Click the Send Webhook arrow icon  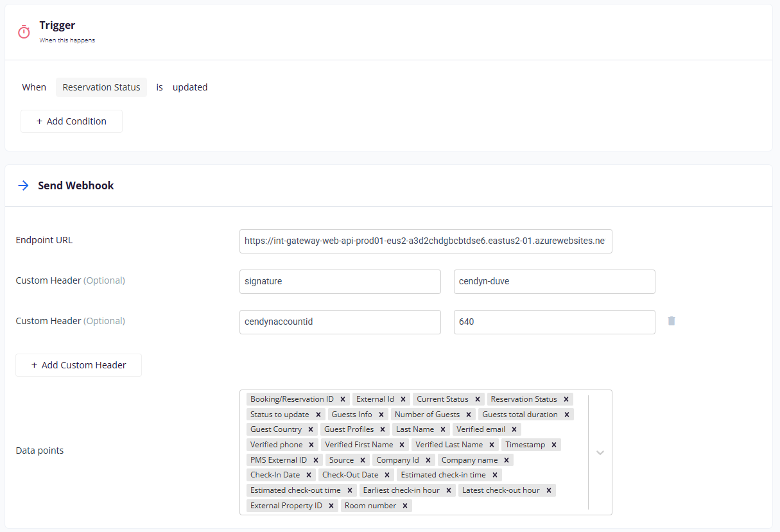(x=24, y=185)
